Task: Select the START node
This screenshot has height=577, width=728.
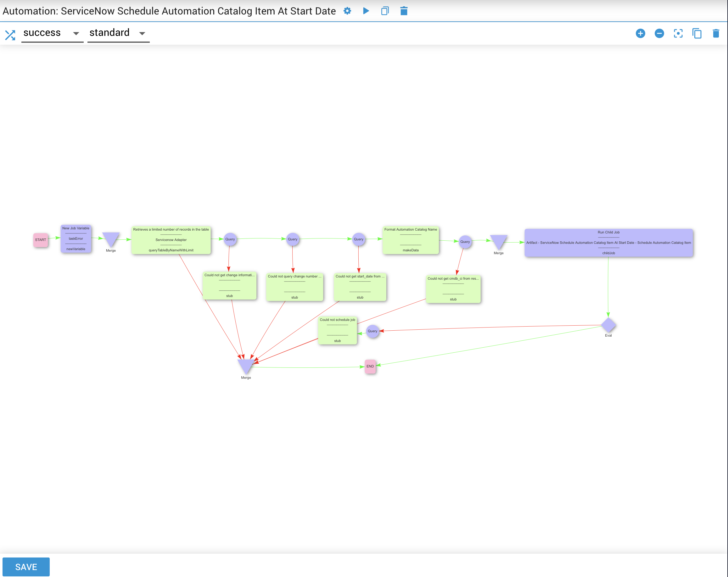Action: [x=41, y=240]
